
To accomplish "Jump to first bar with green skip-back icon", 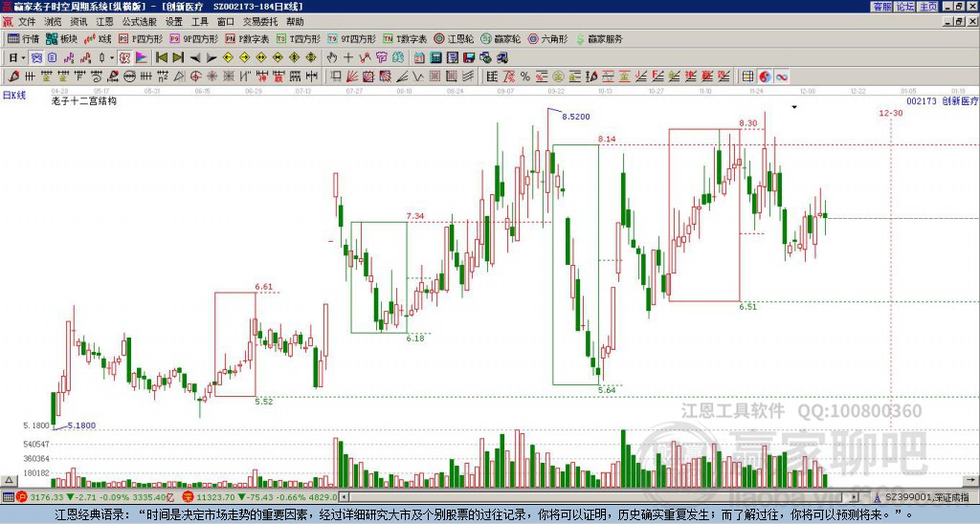I will 161,58.
